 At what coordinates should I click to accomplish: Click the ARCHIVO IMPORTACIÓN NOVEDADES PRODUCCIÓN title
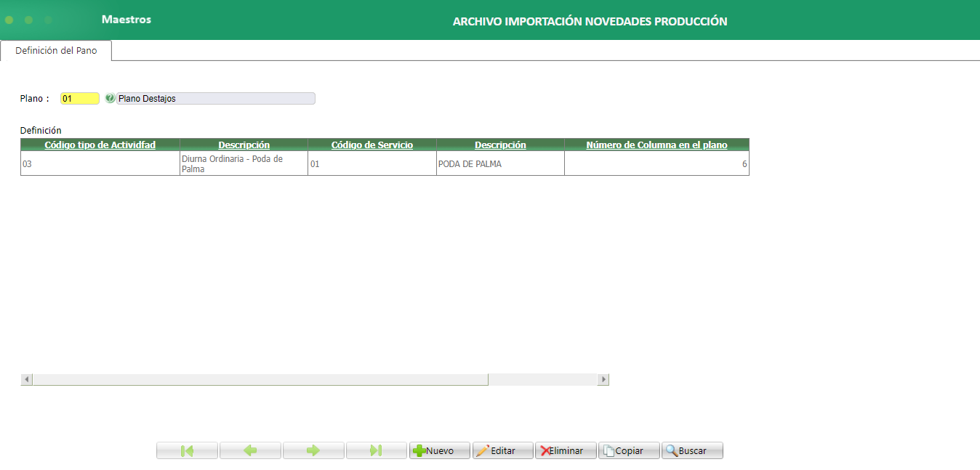pyautogui.click(x=590, y=21)
